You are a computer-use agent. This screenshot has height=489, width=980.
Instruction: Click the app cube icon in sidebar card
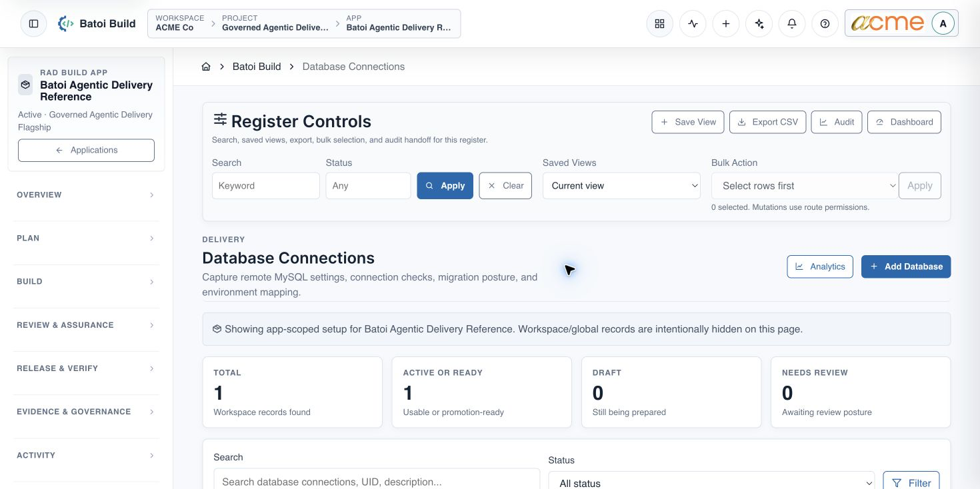[25, 85]
